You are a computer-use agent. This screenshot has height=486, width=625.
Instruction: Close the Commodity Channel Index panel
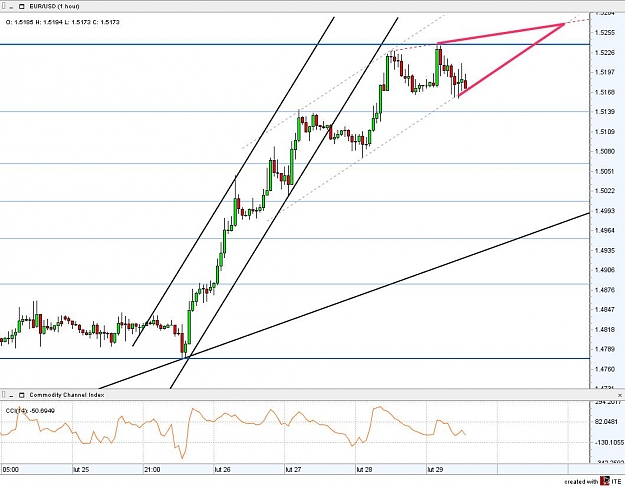click(620, 395)
